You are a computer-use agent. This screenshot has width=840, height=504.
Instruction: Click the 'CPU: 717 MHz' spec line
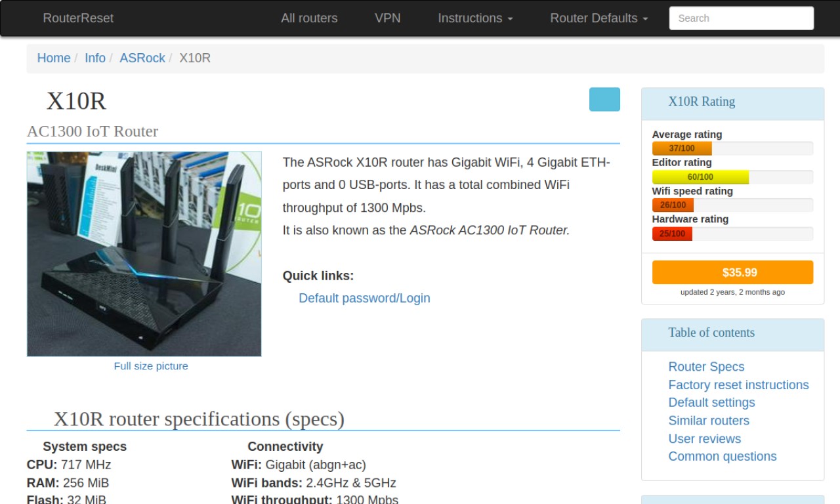(x=69, y=465)
